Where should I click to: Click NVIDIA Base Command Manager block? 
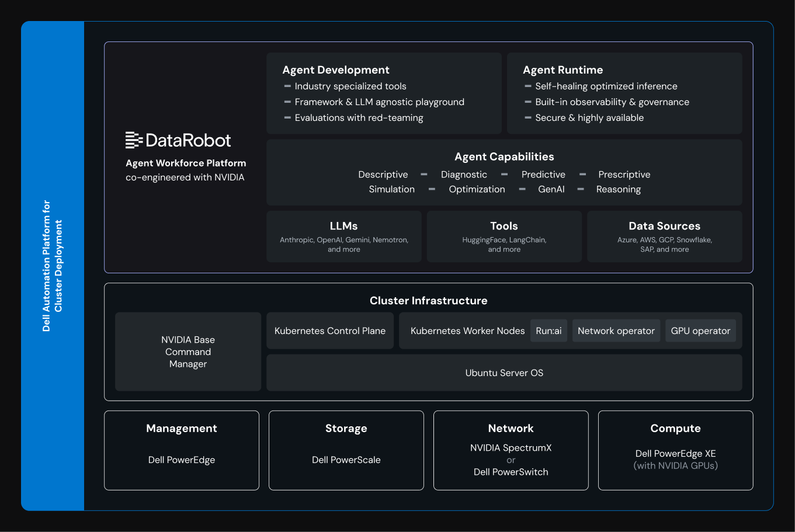(188, 352)
